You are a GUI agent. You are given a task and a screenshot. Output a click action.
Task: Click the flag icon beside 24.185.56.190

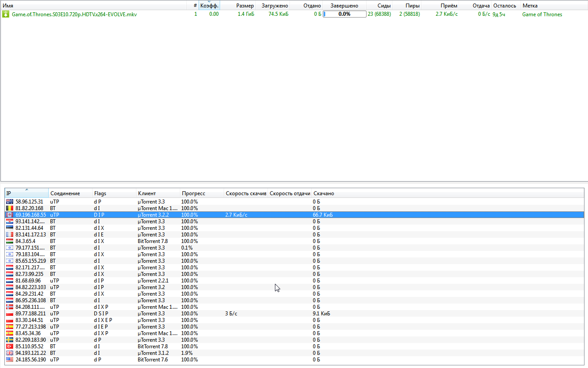click(x=10, y=360)
